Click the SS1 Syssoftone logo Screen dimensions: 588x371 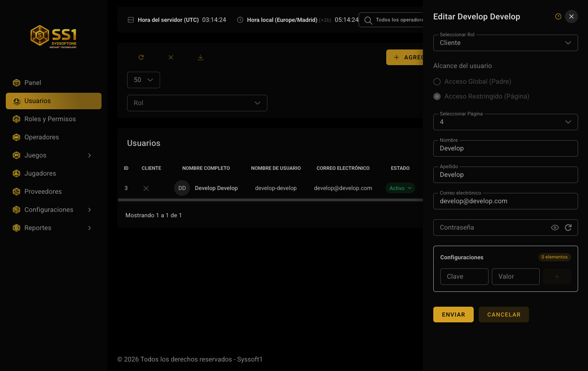pyautogui.click(x=54, y=37)
